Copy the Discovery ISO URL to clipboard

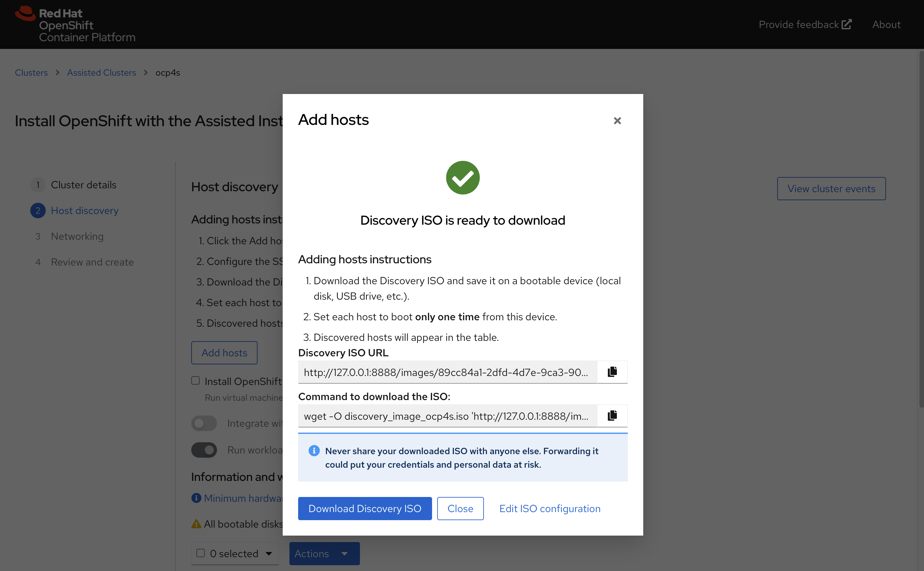point(612,372)
